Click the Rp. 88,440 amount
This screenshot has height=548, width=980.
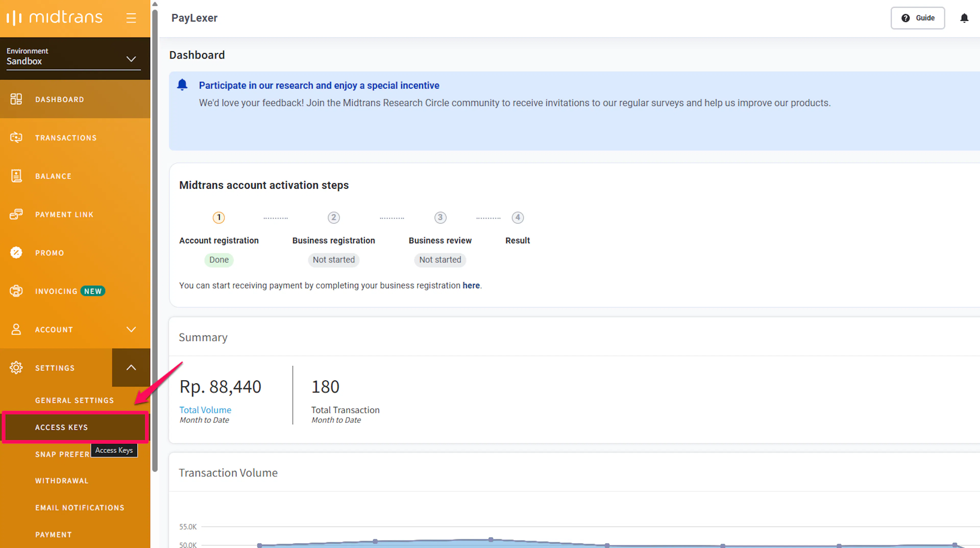click(220, 387)
